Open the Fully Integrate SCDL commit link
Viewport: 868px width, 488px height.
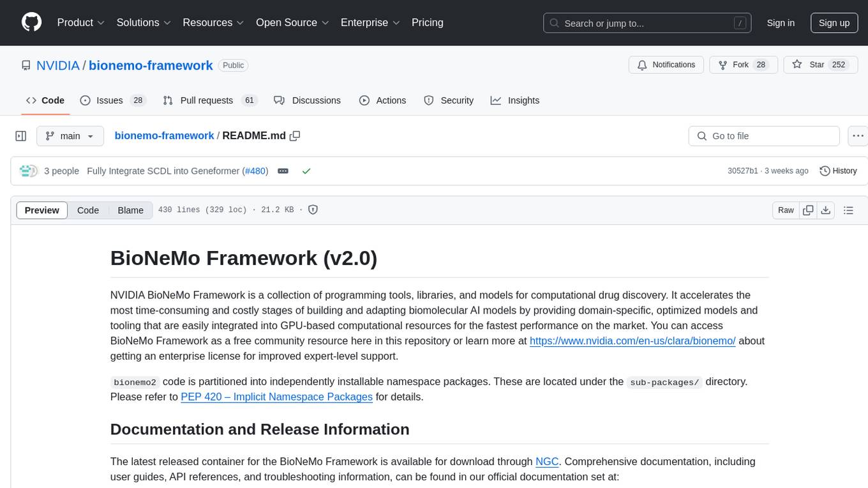click(163, 171)
